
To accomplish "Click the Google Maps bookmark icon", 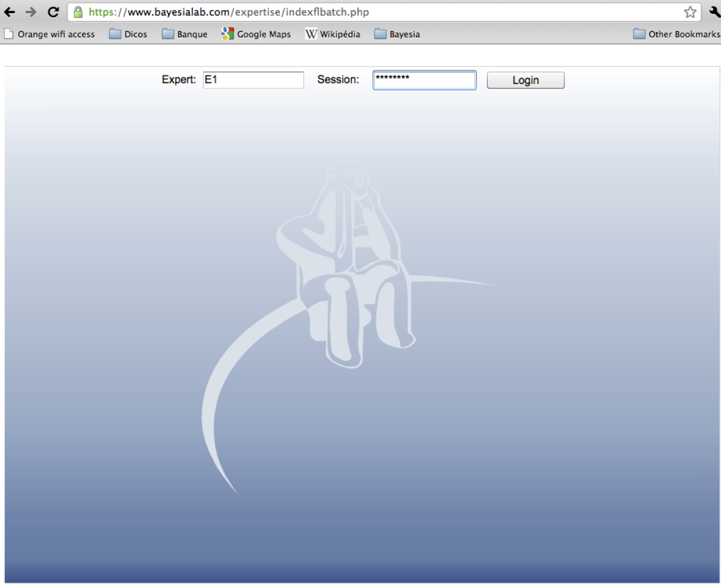I will (x=227, y=34).
